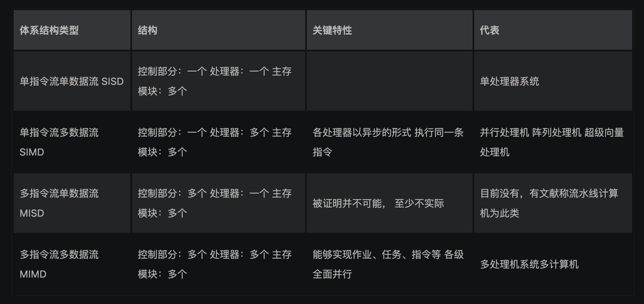Click the structure cell in SIMD row
The height and width of the screenshot is (304, 644).
coord(215,142)
